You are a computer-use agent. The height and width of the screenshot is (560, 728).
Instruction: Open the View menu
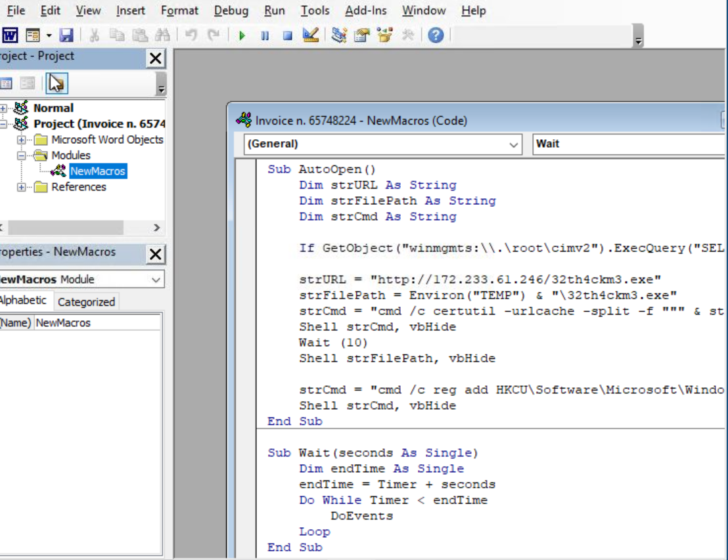(x=88, y=11)
